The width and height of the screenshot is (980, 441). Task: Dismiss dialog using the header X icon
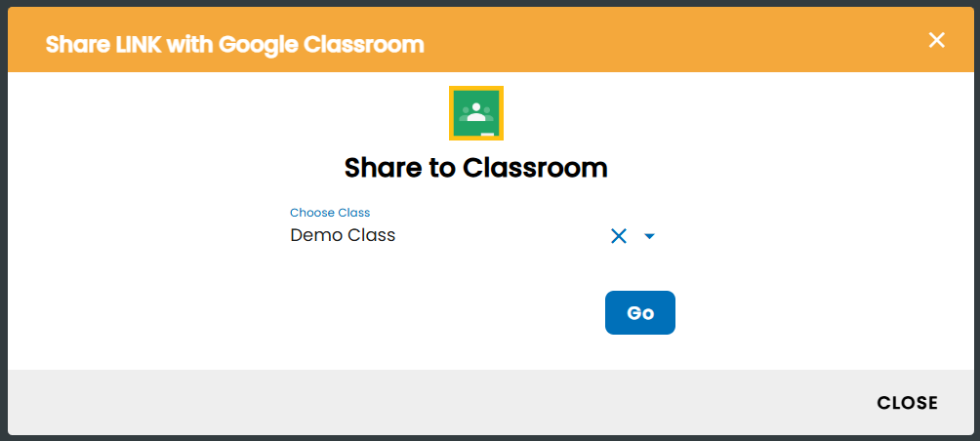pos(936,41)
